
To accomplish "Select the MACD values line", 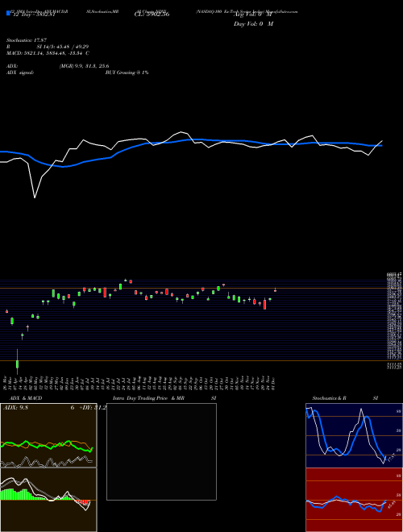I will point(48,53).
